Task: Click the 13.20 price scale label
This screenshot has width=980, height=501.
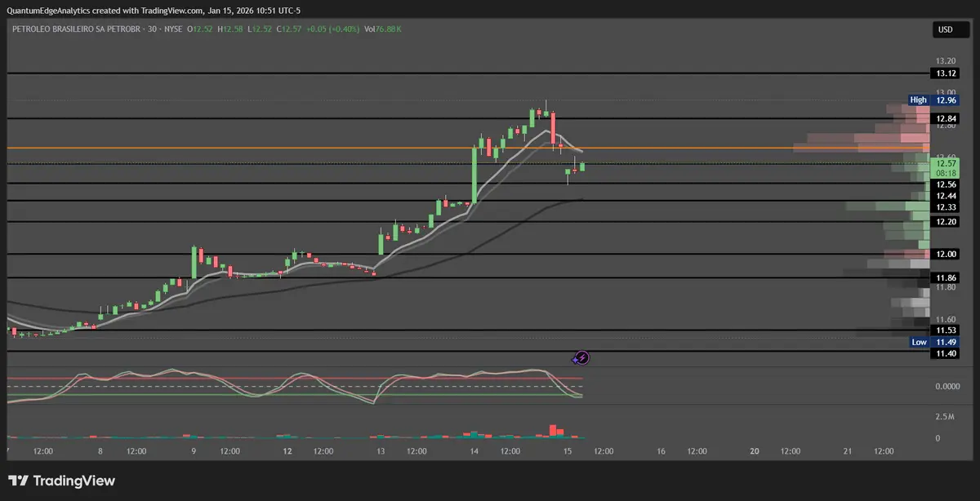Action: pos(946,61)
